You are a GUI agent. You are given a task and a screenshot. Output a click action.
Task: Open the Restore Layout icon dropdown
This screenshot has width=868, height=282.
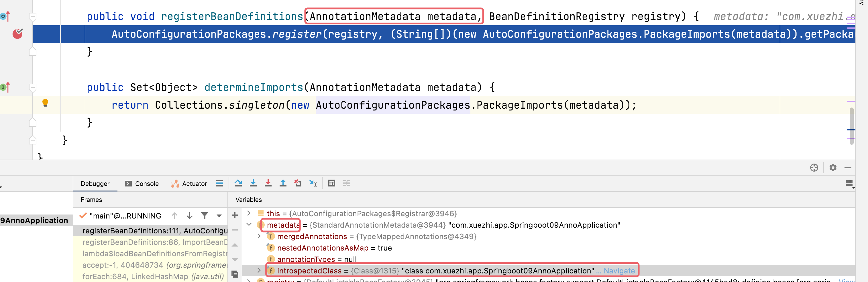click(x=850, y=184)
